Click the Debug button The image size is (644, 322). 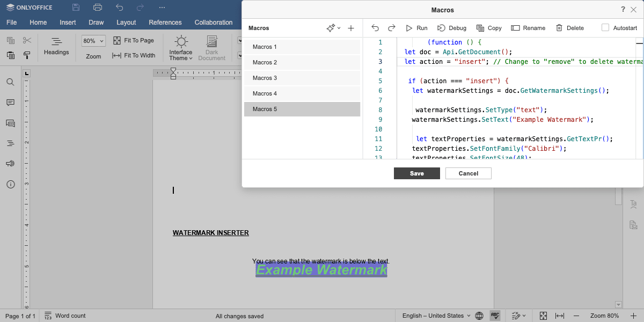[x=451, y=28]
